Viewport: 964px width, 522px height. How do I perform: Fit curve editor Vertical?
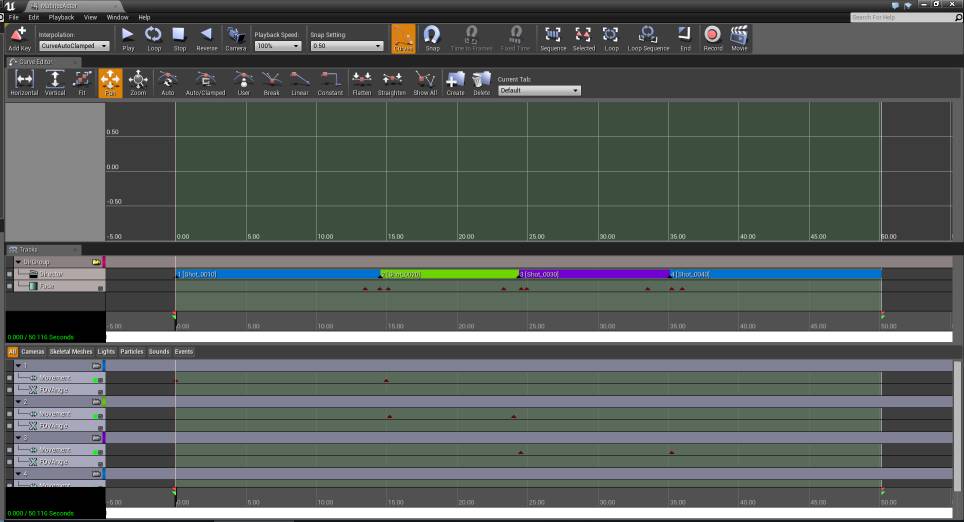pos(55,83)
